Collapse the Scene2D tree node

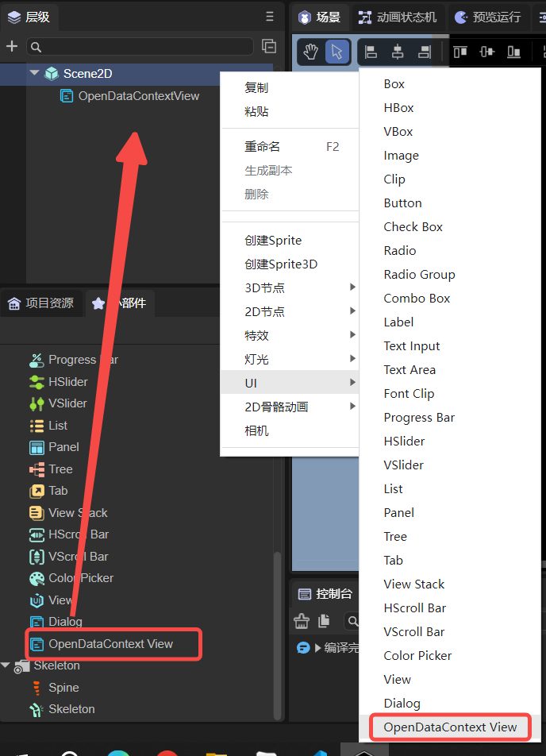pyautogui.click(x=34, y=73)
